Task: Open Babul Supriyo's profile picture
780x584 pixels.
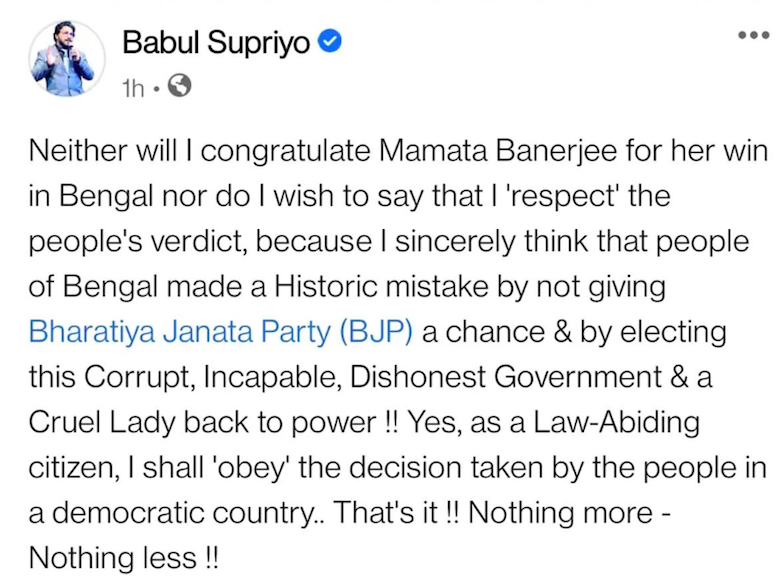Action: click(x=62, y=58)
